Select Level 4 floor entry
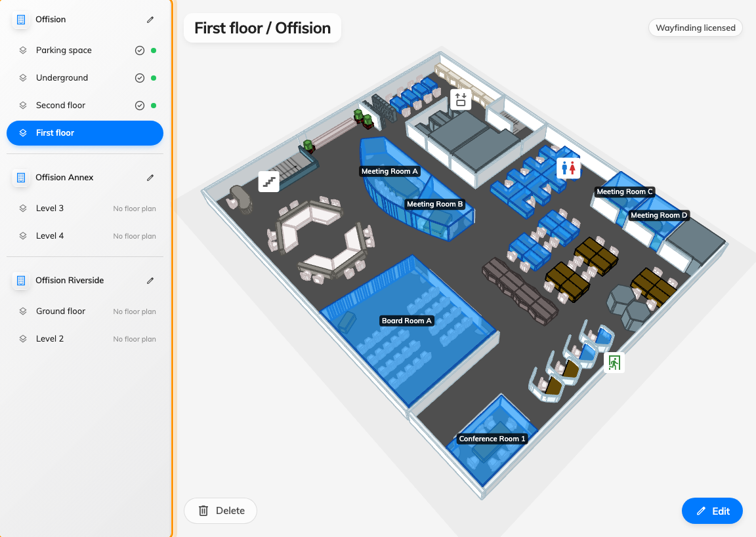The height and width of the screenshot is (537, 756). pyautogui.click(x=85, y=236)
